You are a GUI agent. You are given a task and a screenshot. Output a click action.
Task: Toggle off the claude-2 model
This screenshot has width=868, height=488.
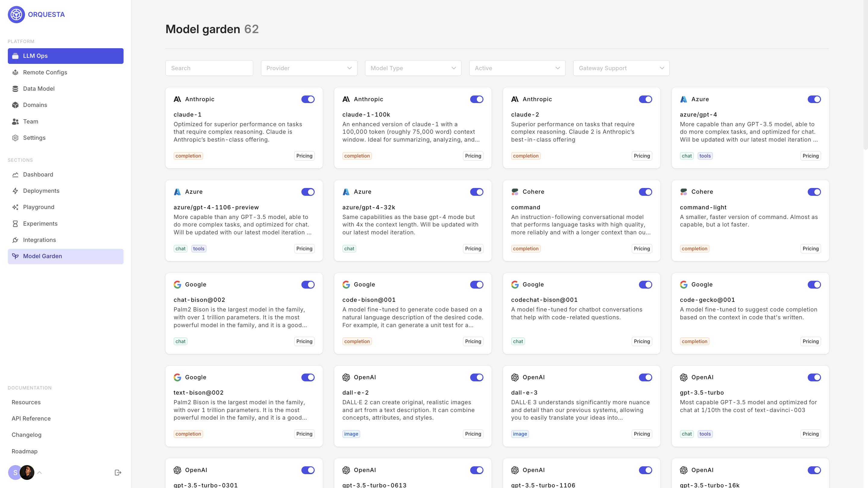tap(645, 99)
